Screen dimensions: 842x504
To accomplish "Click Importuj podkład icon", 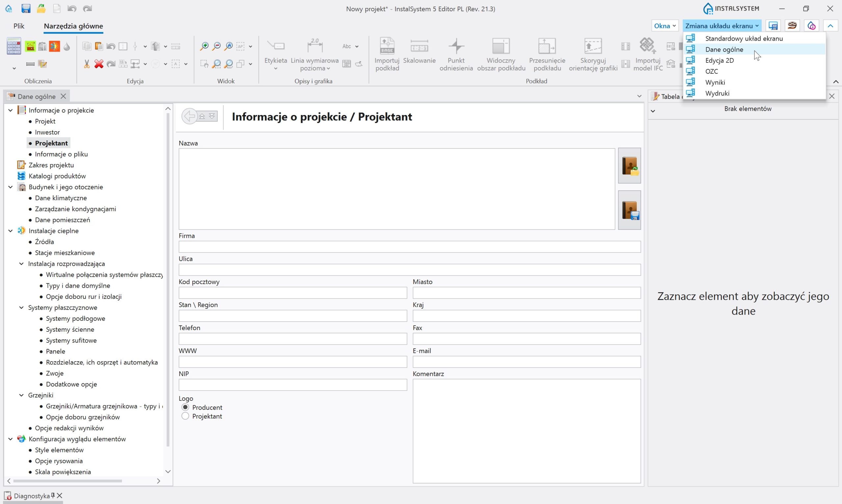I will (387, 54).
